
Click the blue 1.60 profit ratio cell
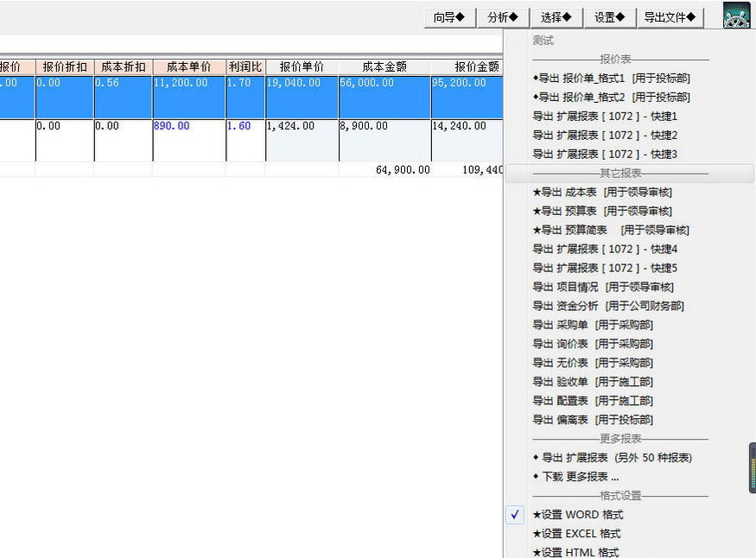point(245,140)
